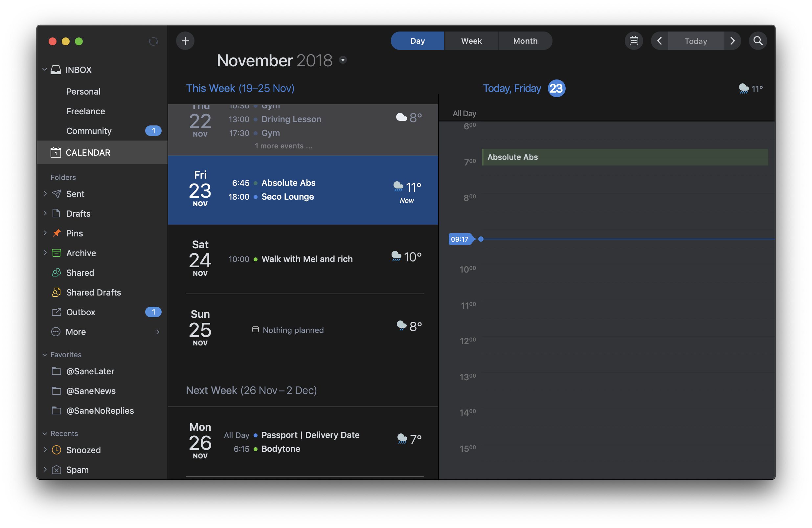Click the Spam envelope icon
Screen dimensions: 812x528
coord(56,470)
